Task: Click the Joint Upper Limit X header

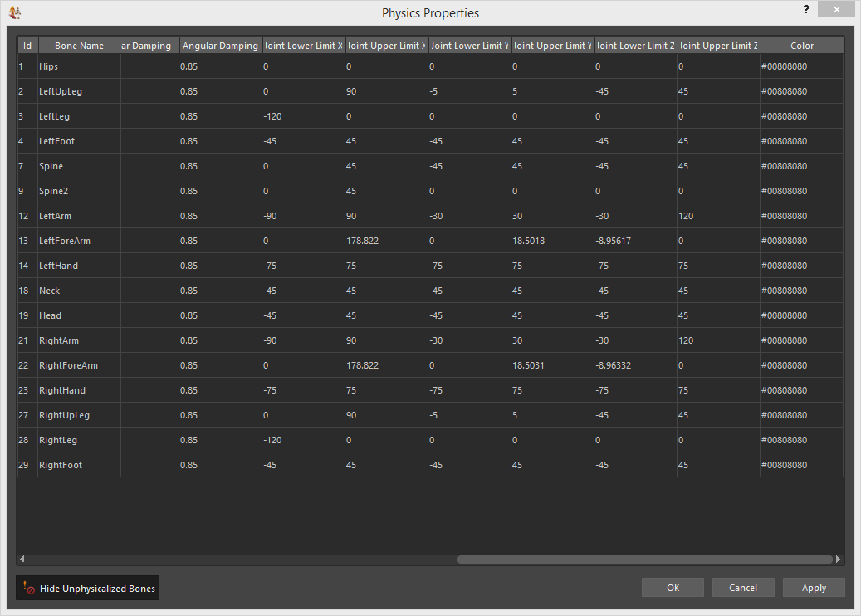Action: pyautogui.click(x=386, y=46)
